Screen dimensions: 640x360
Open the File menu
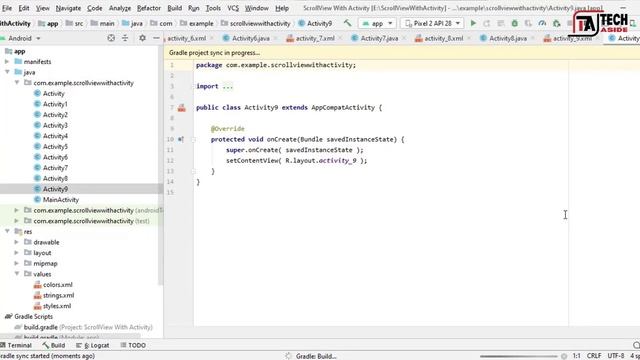7,8
